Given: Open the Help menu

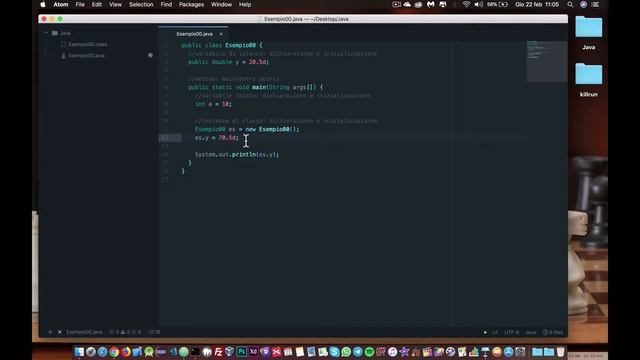Looking at the screenshot, I should [x=245, y=4].
